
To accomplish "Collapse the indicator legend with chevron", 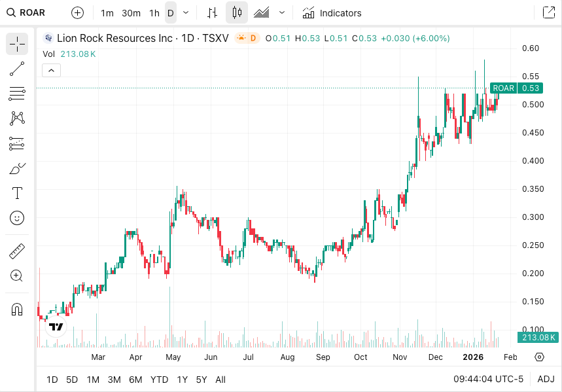I will (51, 70).
